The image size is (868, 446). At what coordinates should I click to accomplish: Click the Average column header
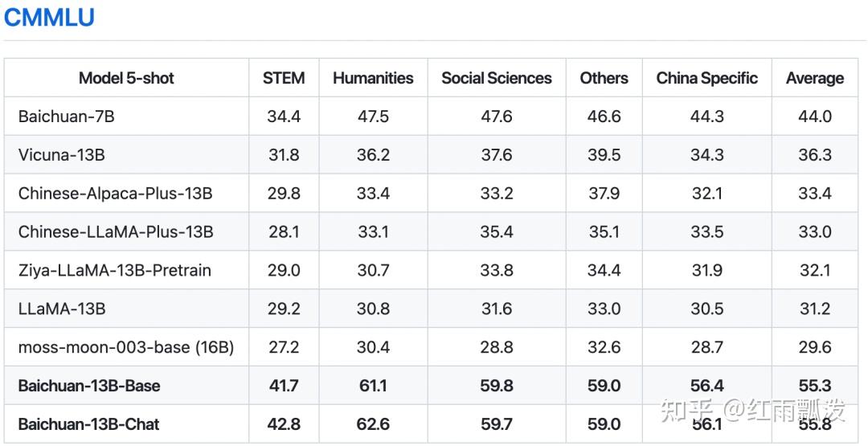[x=814, y=78]
